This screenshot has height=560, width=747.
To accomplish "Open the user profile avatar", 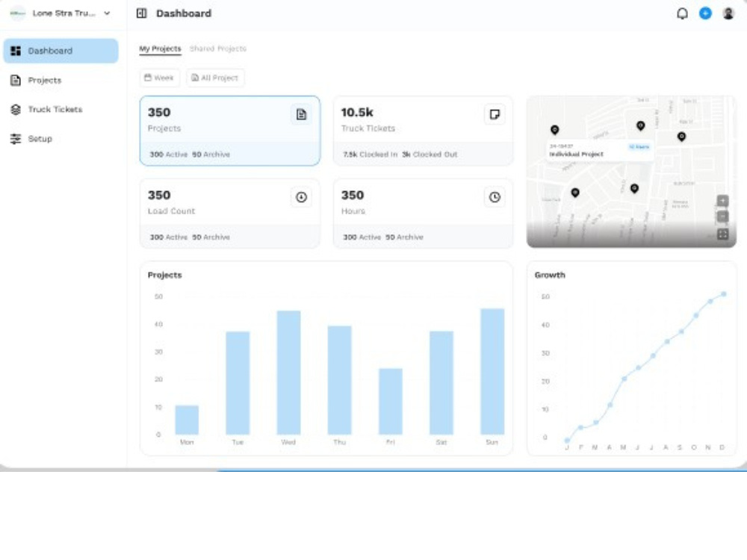I will coord(728,13).
